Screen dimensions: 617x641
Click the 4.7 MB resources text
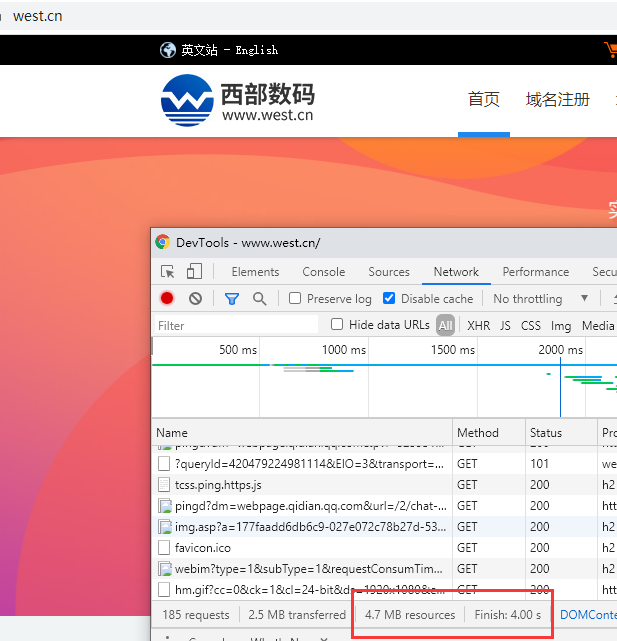click(x=410, y=615)
